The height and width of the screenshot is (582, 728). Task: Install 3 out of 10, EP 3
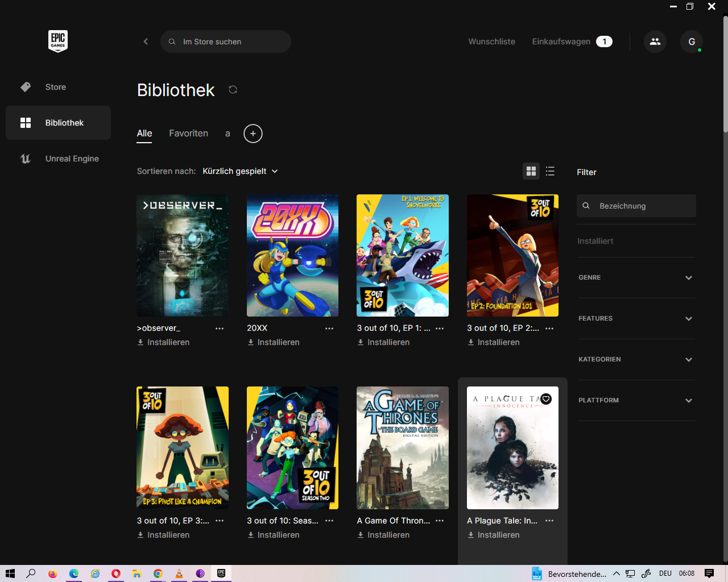point(163,535)
